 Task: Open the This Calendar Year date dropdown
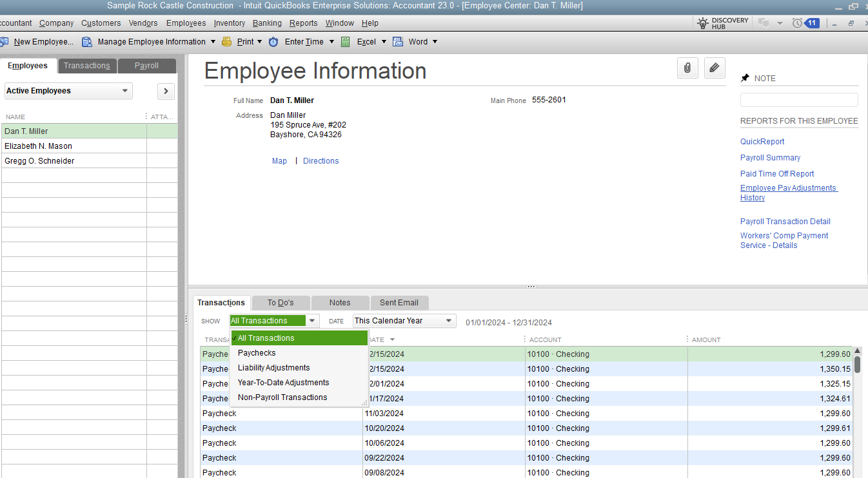tap(449, 321)
